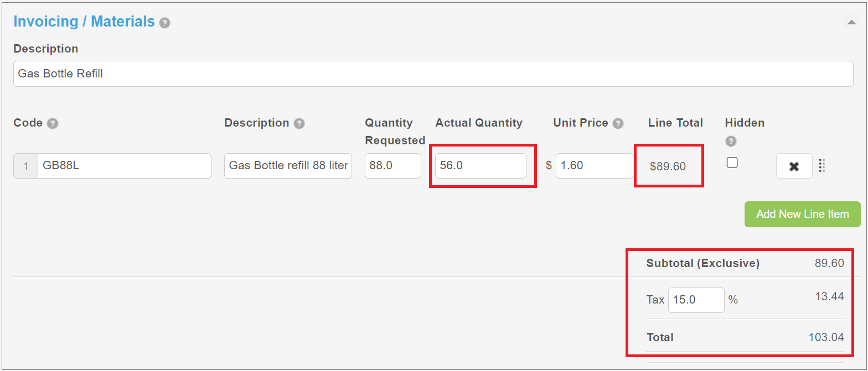Click help icon beside Invoicing / Materials heading
The width and height of the screenshot is (868, 371).
coord(164,23)
